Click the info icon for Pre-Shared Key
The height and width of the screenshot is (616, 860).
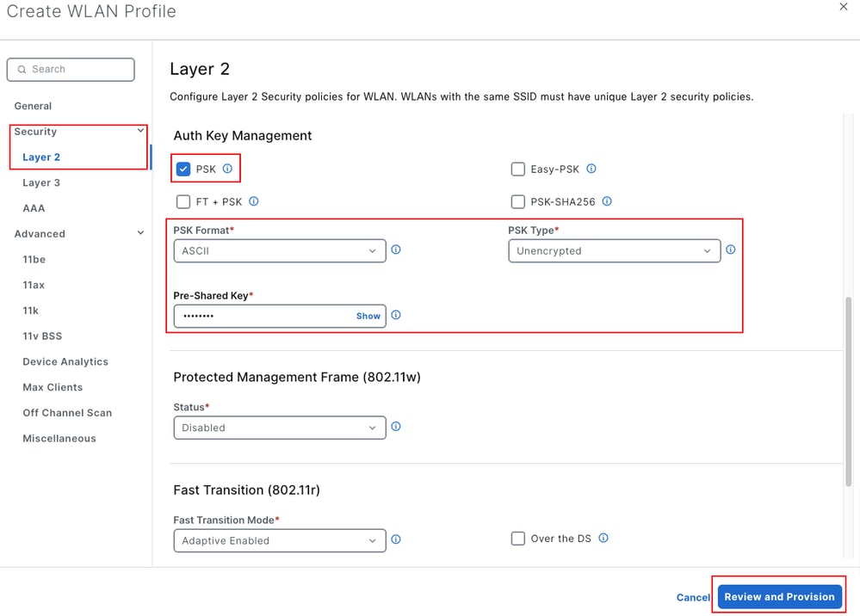coord(396,315)
